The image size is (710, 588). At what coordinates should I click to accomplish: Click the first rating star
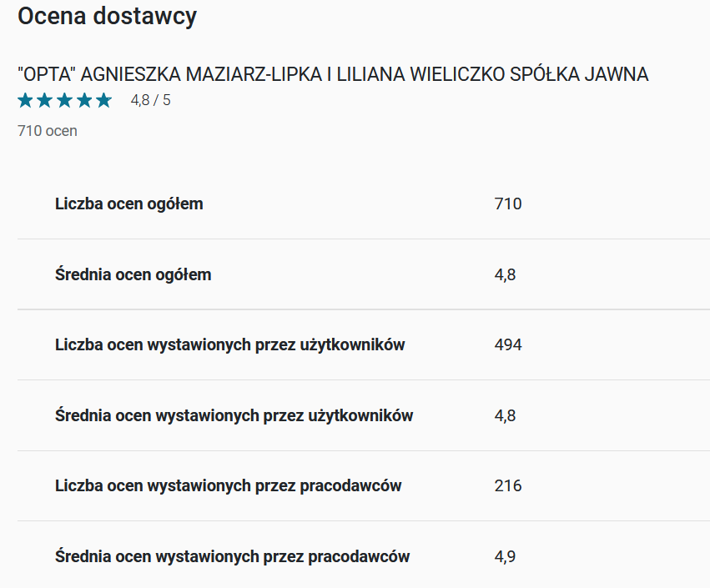pos(25,100)
